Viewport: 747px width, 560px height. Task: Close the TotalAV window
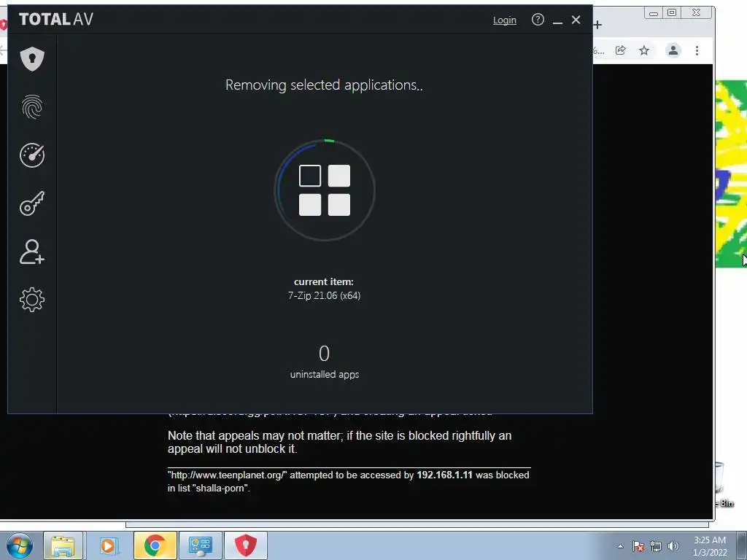[x=576, y=20]
